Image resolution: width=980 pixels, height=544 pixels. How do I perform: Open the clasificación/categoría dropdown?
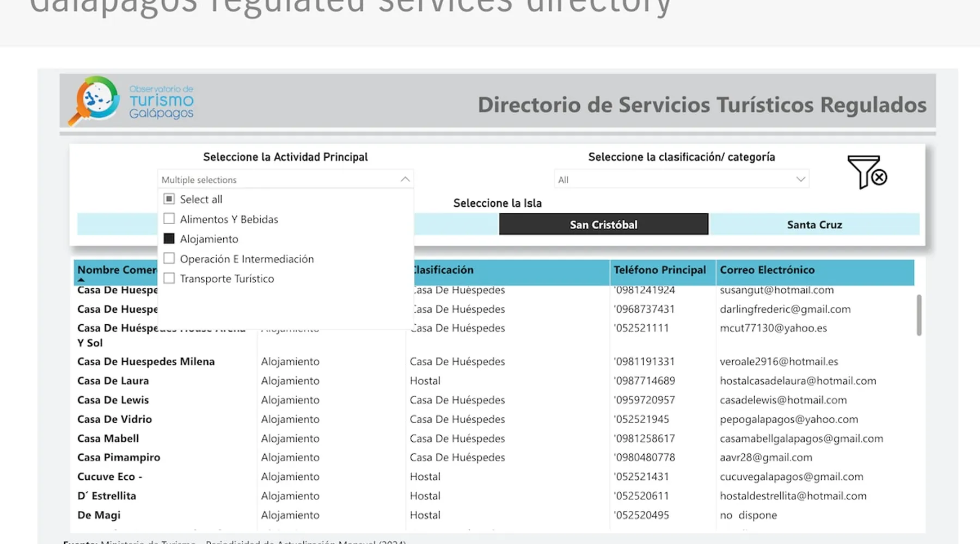pos(681,180)
